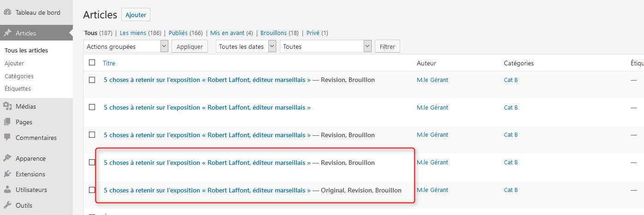Click Cat B category in fifth row
Image resolution: width=644 pixels, height=215 pixels.
511,190
